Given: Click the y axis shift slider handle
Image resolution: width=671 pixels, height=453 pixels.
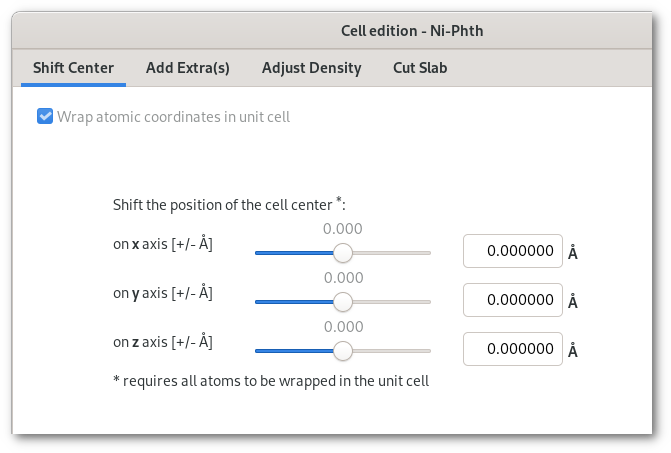Looking at the screenshot, I should tap(342, 301).
